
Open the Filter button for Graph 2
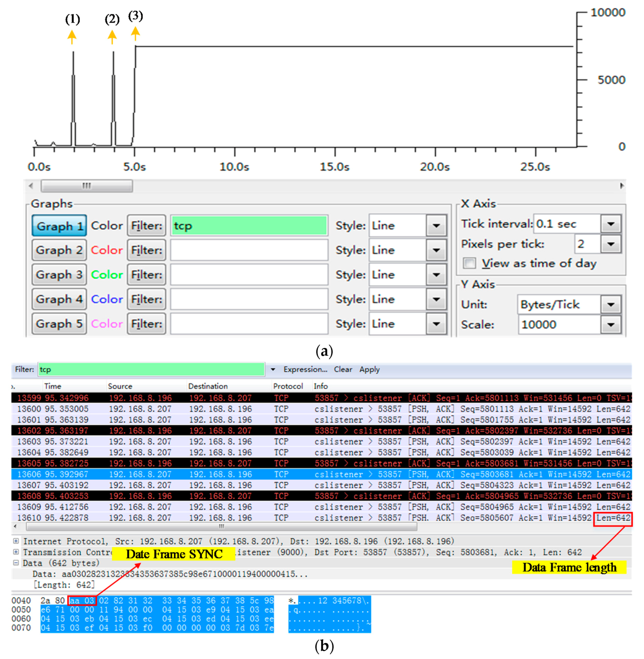tap(147, 250)
